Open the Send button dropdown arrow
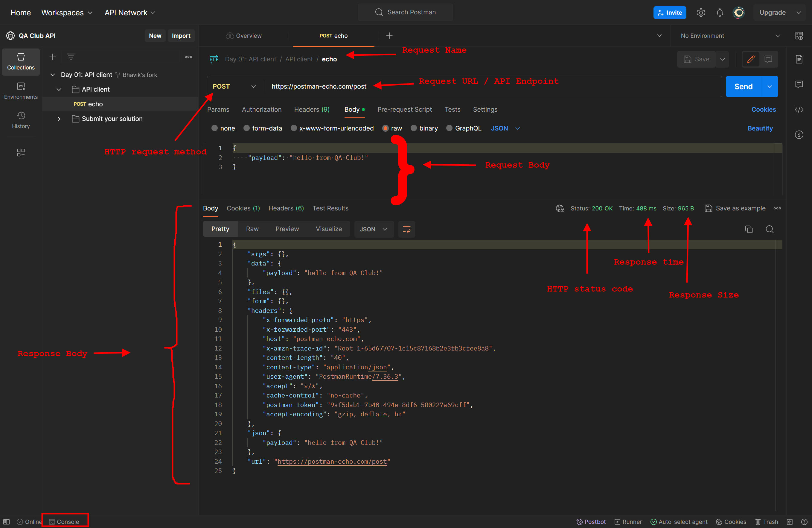Image resolution: width=812 pixels, height=528 pixels. pyautogui.click(x=770, y=87)
